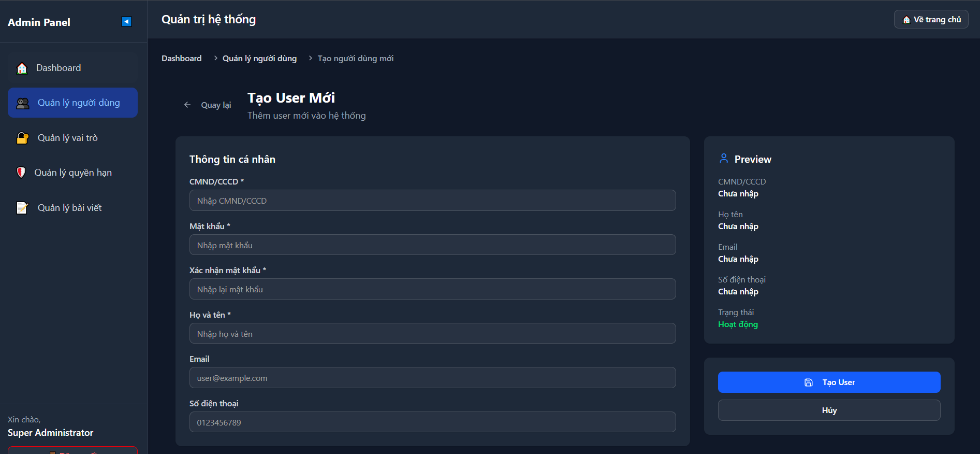The height and width of the screenshot is (454, 980).
Task: Open Quản lý người dùng breadcrumb link
Action: (x=259, y=59)
